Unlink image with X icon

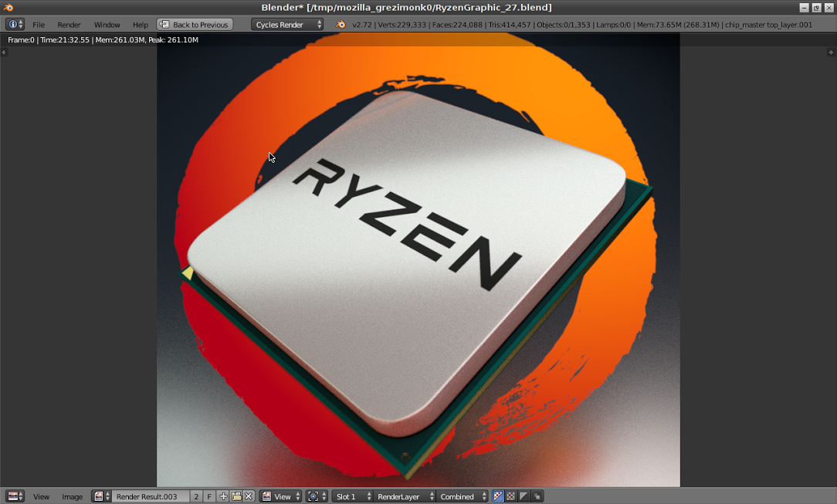(x=249, y=496)
